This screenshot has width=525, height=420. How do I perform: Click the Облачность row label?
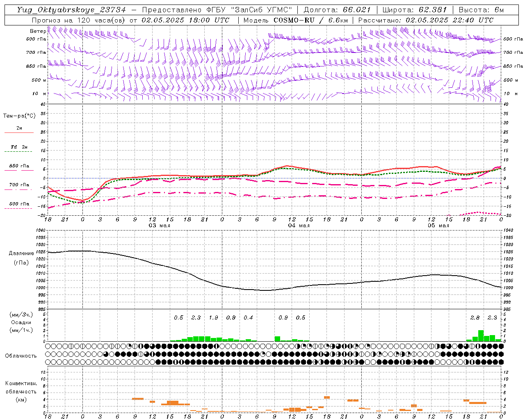21,356
